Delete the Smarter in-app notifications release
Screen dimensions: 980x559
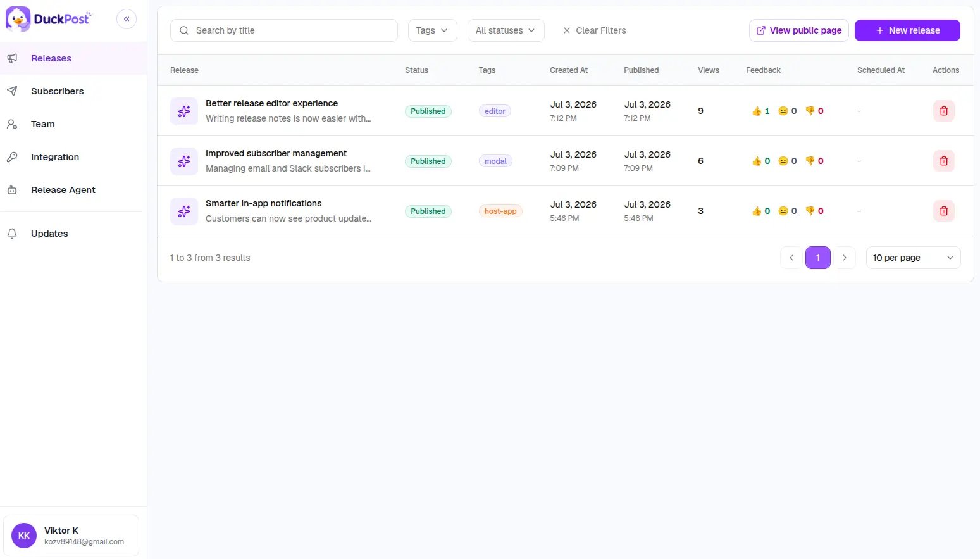point(943,211)
